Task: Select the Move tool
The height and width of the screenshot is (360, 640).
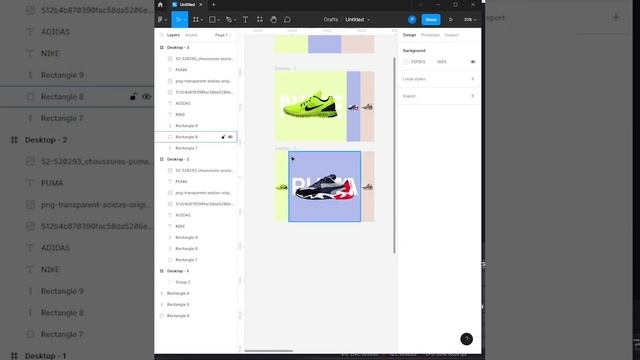Action: [178, 20]
